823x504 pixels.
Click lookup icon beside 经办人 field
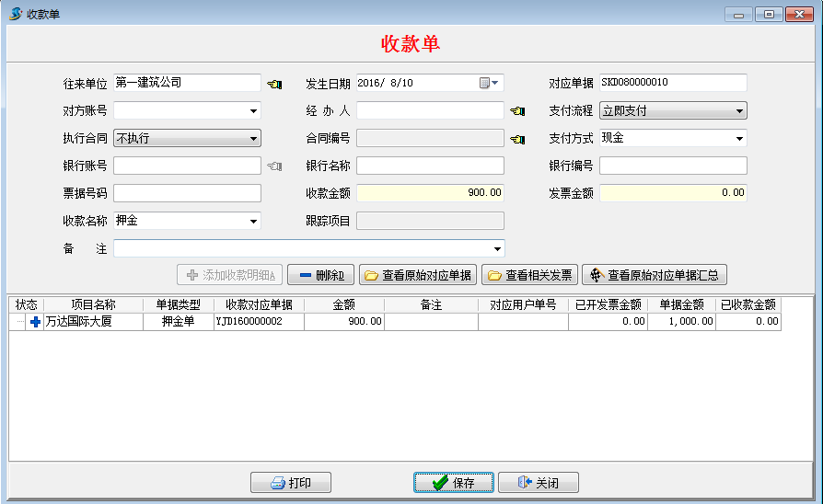pyautogui.click(x=517, y=111)
